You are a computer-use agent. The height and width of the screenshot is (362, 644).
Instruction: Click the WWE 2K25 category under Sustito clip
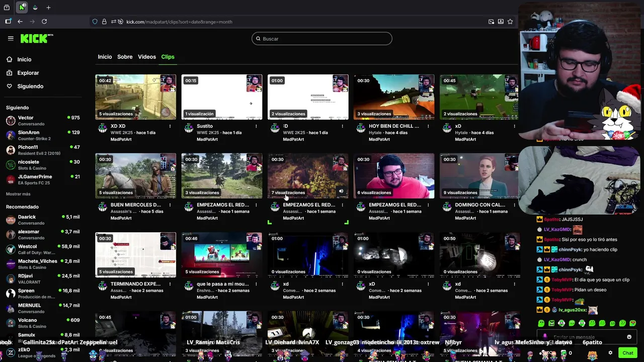click(207, 133)
